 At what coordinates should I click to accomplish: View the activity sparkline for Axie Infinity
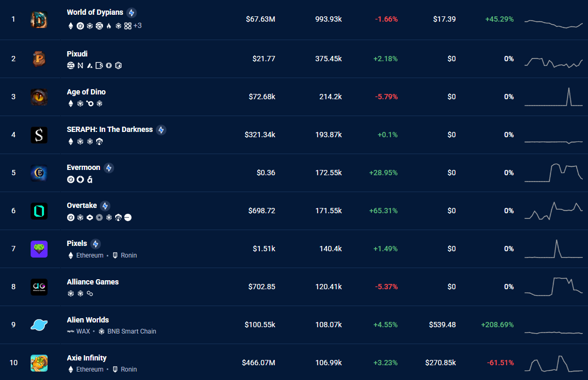554,363
